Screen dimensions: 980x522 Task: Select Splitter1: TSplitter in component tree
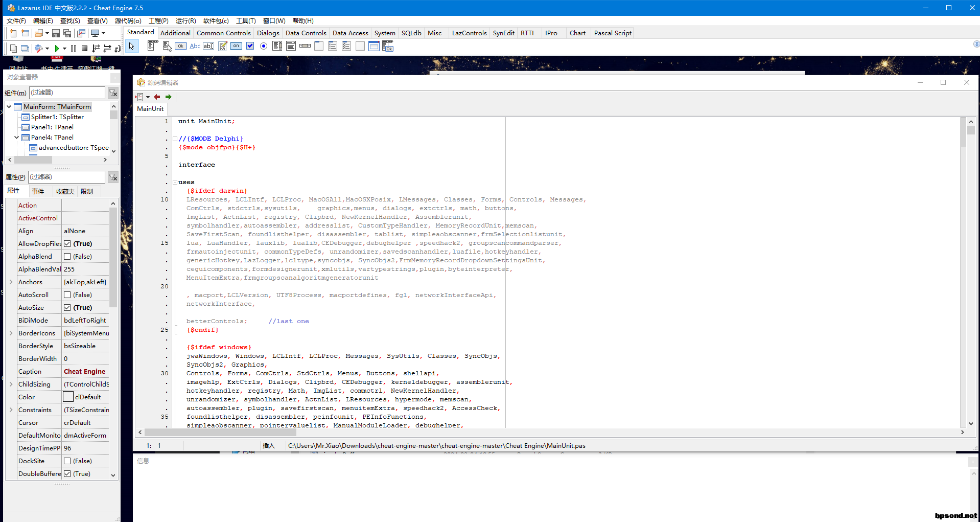57,117
